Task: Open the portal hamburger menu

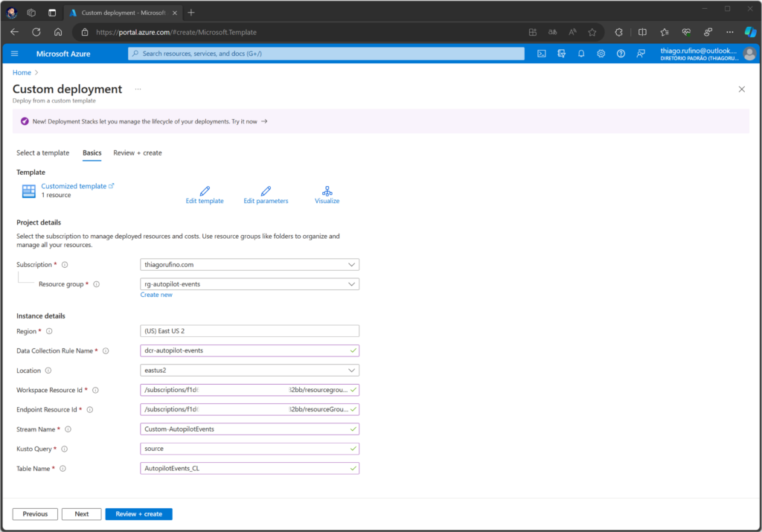Action: [x=14, y=53]
